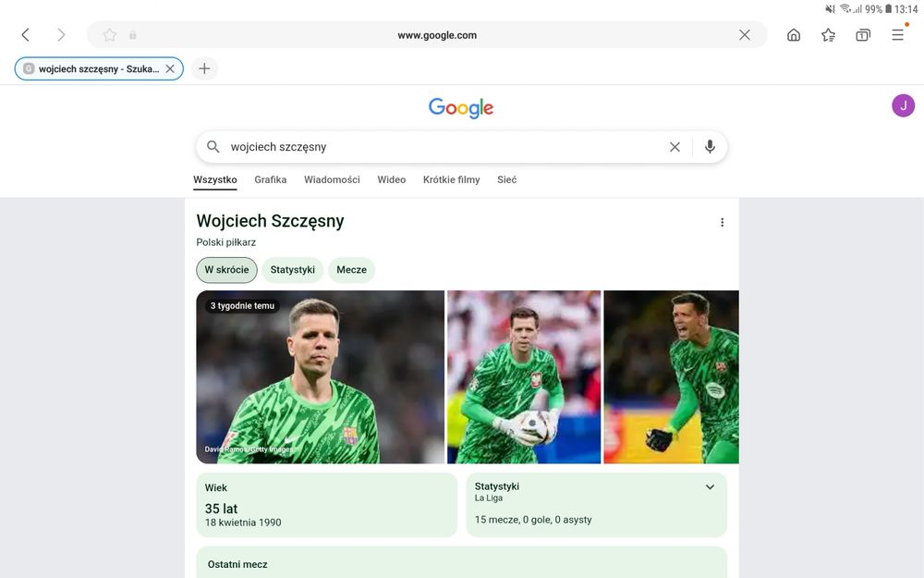Viewport: 924px width, 578px height.
Task: Select the W skrócie chip
Action: [227, 269]
